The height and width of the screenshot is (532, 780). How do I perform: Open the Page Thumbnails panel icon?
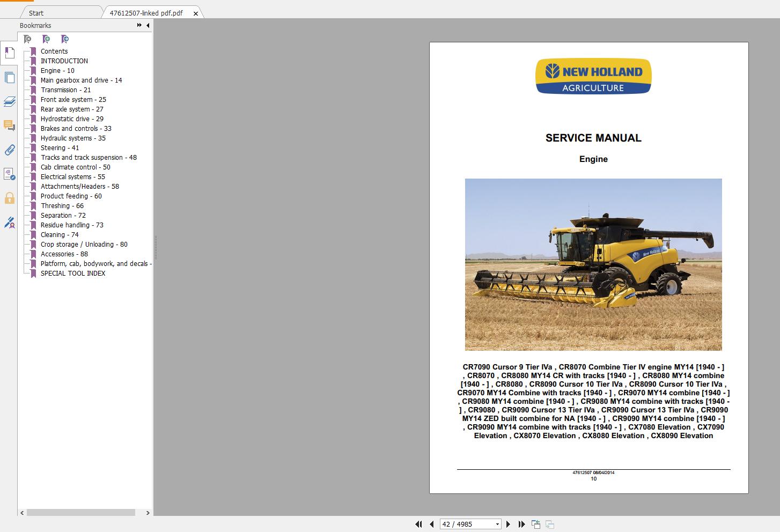tap(9, 77)
